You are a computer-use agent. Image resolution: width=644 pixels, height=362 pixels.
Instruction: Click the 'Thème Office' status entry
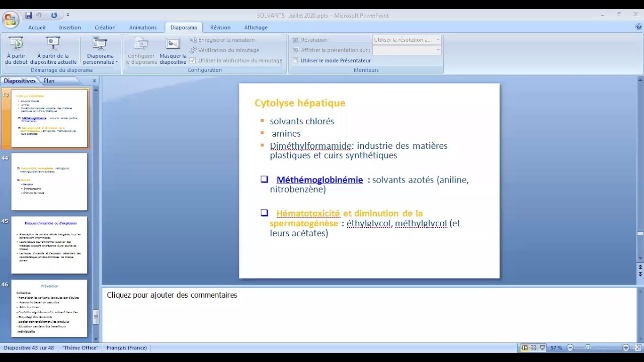(80, 348)
